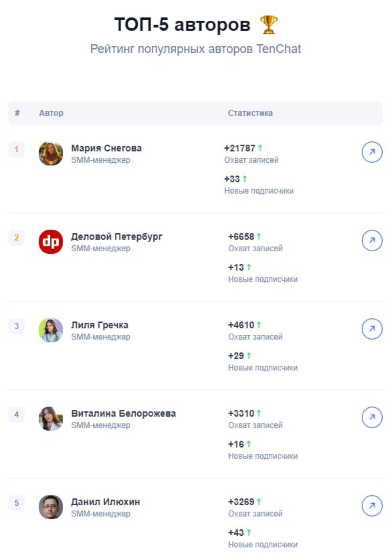Click the # column header
Viewport: 392px width, 558px height.
pyautogui.click(x=17, y=113)
